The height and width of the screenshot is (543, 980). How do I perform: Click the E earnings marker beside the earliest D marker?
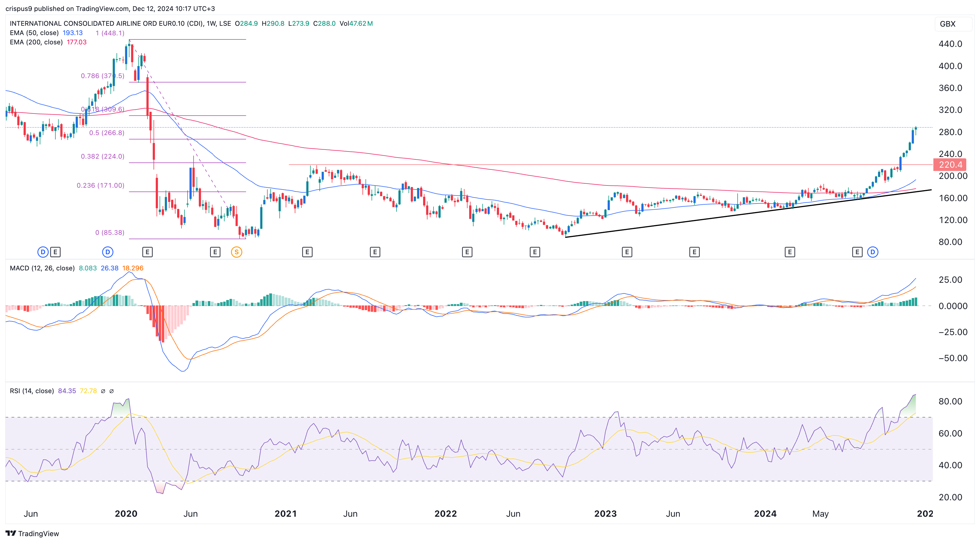coord(56,252)
